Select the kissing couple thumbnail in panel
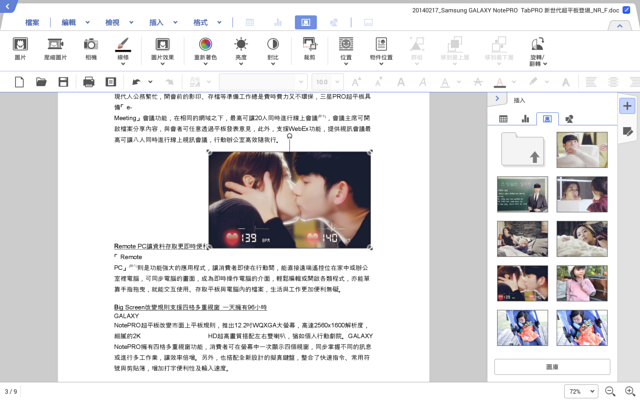640x400 pixels. click(522, 283)
